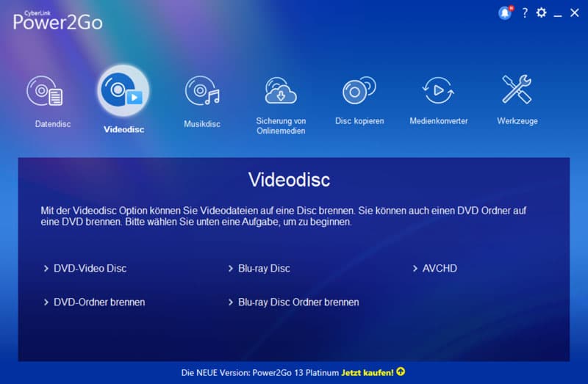The image size is (588, 384).
Task: Open settings gear icon
Action: pyautogui.click(x=541, y=12)
